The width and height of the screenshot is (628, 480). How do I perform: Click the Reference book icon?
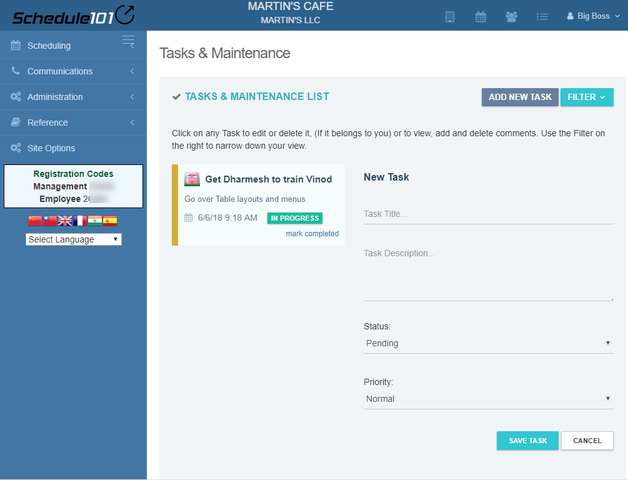(x=16, y=122)
